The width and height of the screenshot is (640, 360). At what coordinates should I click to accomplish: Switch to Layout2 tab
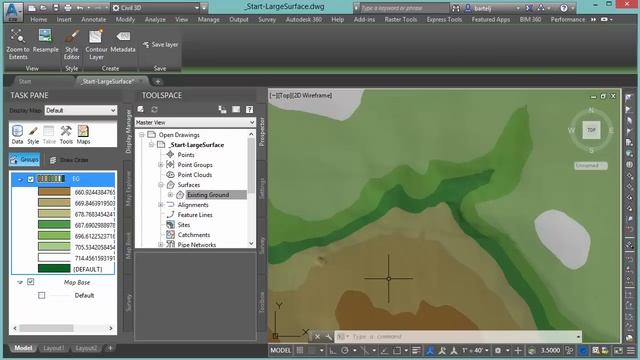tap(86, 348)
